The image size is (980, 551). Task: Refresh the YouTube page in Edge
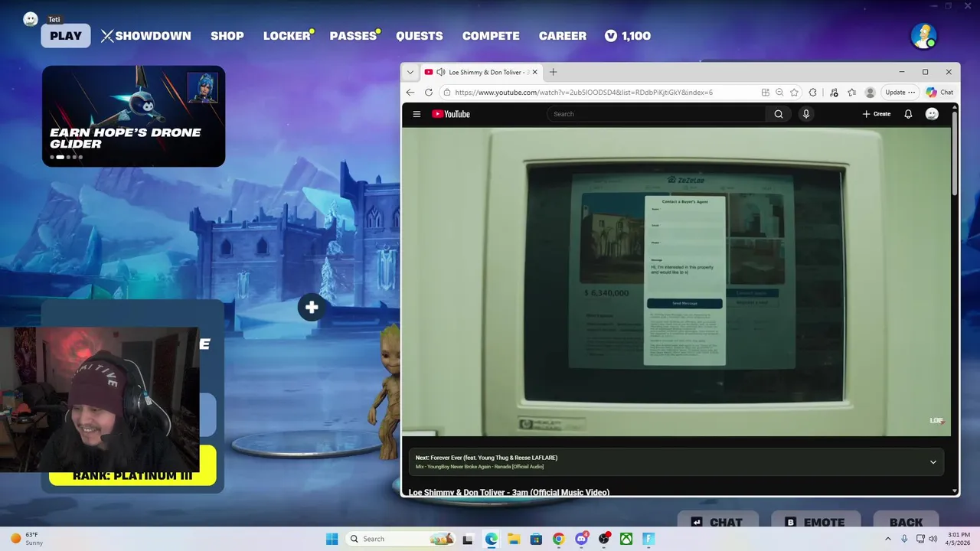(x=429, y=93)
